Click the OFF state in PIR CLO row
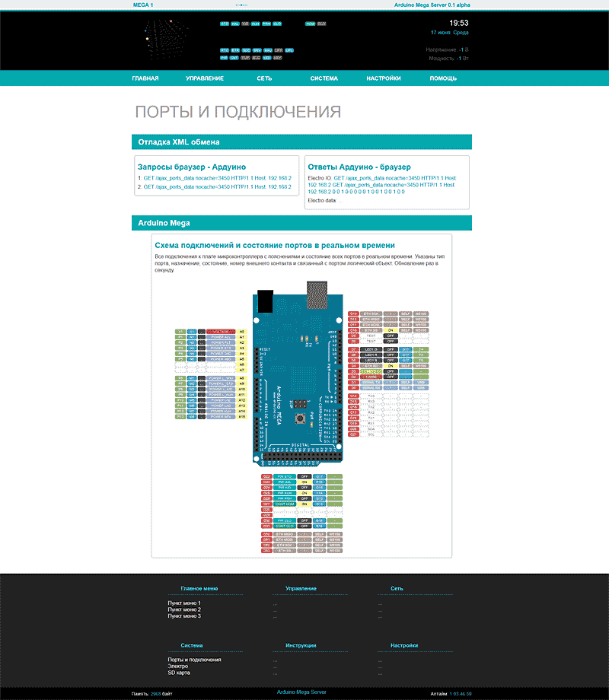This screenshot has width=609, height=700. point(304,520)
